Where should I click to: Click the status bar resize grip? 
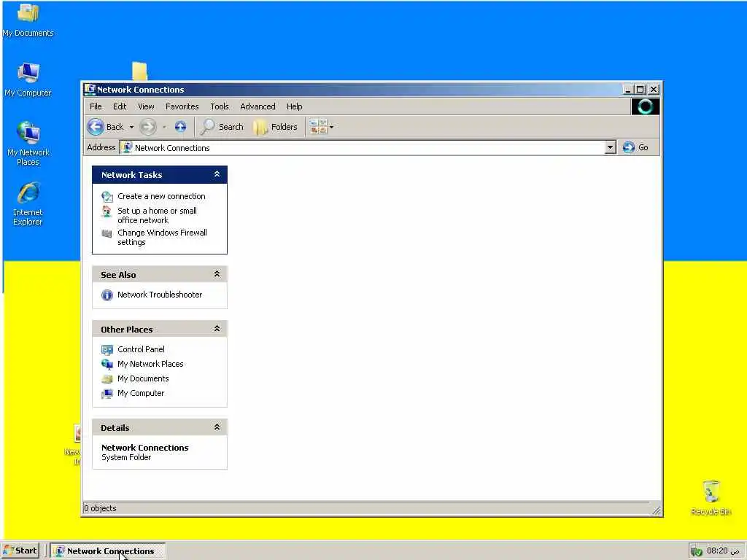click(x=657, y=510)
